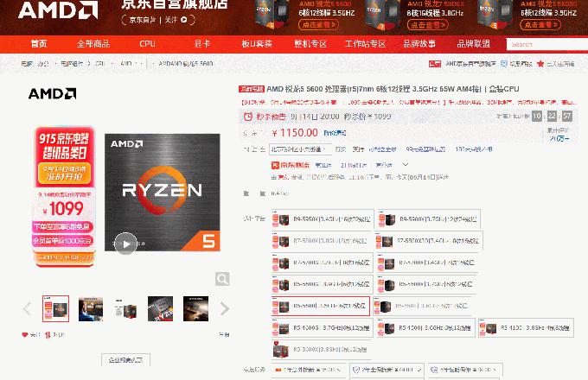Open the 首页 nav tab
This screenshot has width=588, height=380.
pos(39,44)
